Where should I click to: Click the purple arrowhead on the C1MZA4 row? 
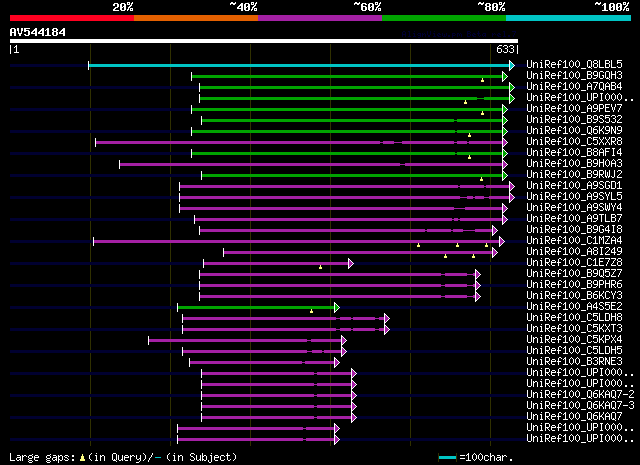click(x=502, y=242)
